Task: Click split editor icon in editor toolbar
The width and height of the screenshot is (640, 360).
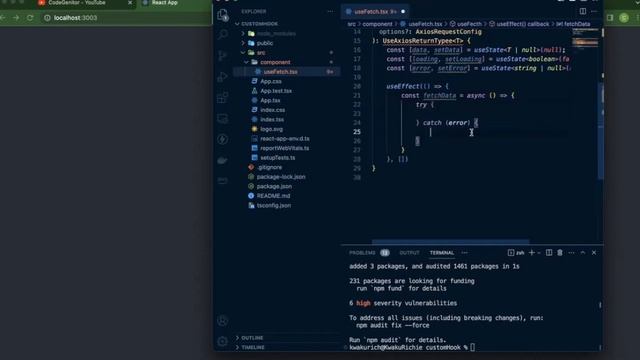Action: tap(583, 11)
